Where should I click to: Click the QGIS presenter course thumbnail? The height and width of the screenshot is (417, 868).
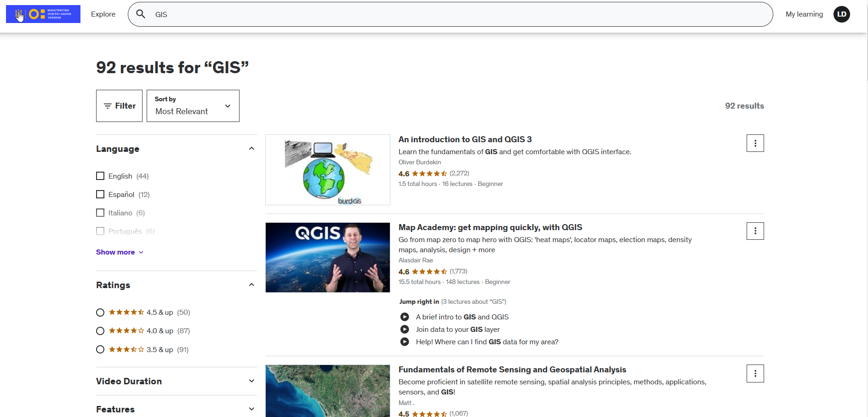pyautogui.click(x=328, y=258)
